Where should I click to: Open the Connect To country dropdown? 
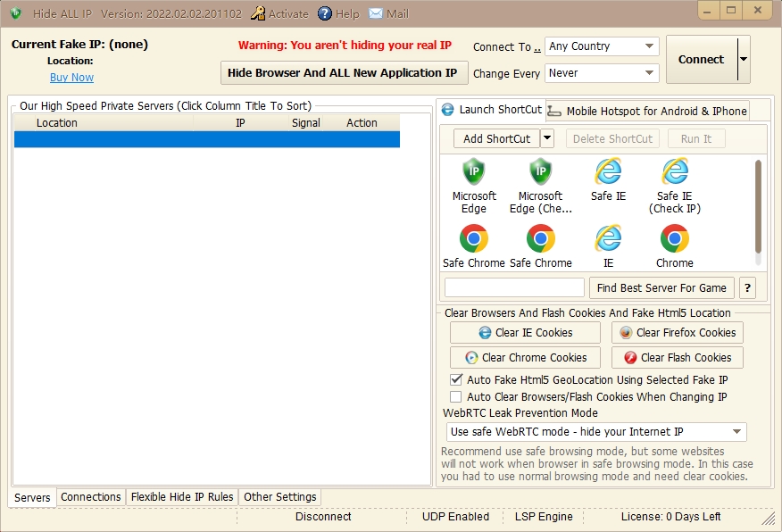click(602, 46)
